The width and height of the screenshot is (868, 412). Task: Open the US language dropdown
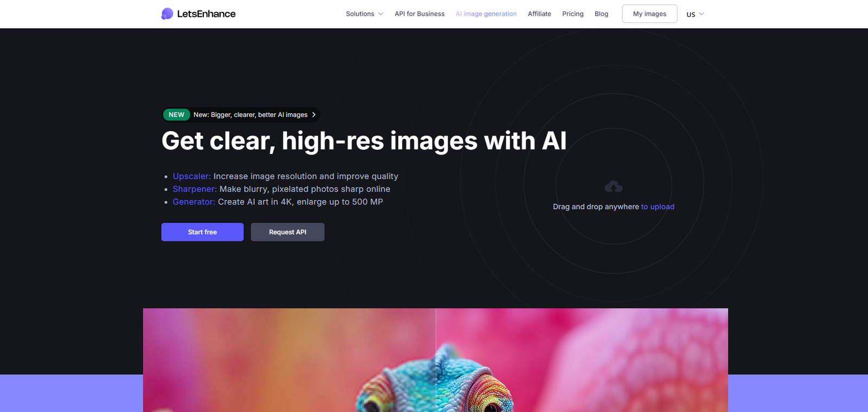coord(695,14)
